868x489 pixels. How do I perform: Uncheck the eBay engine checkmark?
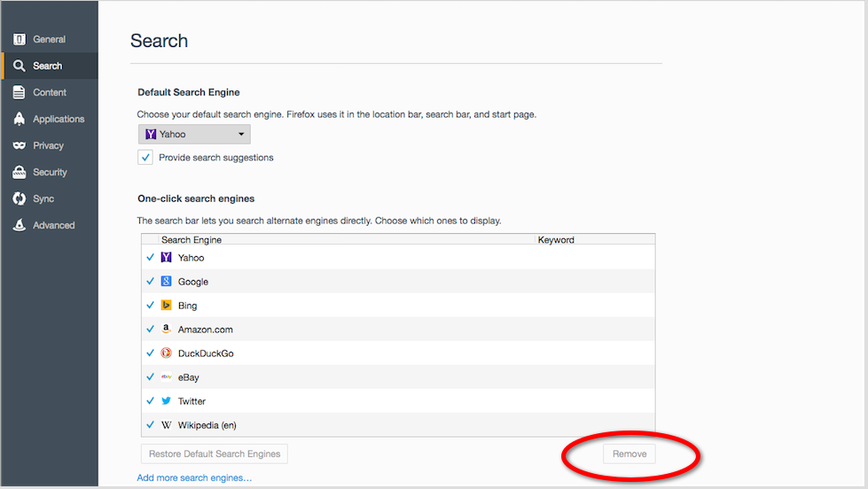tap(150, 376)
